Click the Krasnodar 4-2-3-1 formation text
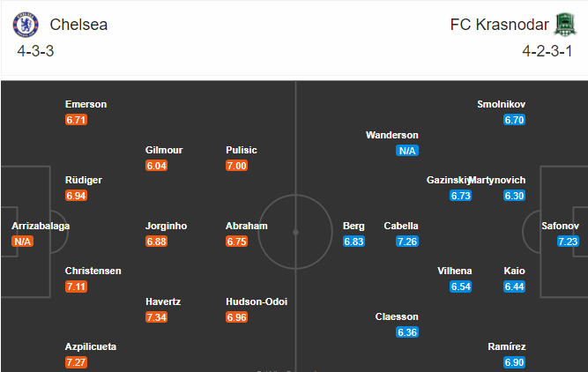Image resolution: width=588 pixels, height=372 pixels. [x=547, y=51]
